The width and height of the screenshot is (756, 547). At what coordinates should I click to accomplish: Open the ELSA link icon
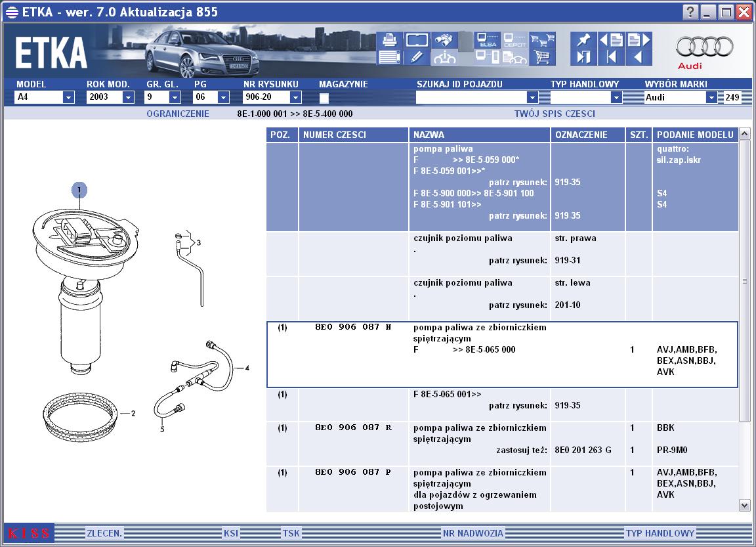(487, 40)
